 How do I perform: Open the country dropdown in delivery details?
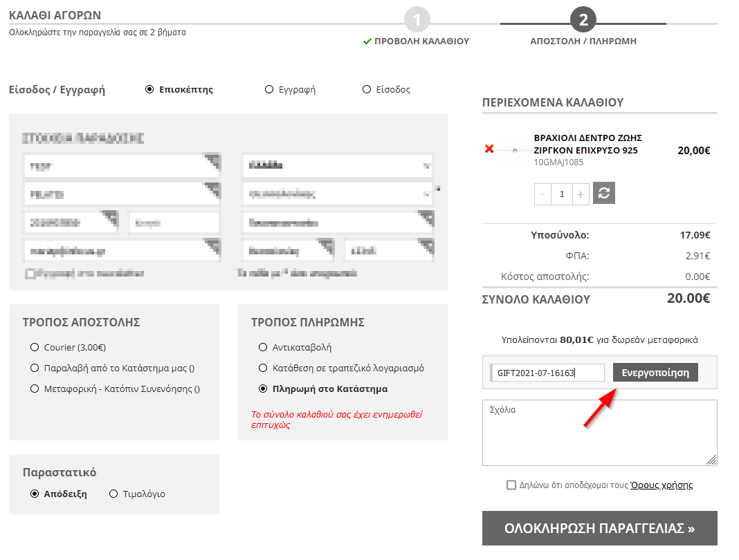tap(337, 166)
